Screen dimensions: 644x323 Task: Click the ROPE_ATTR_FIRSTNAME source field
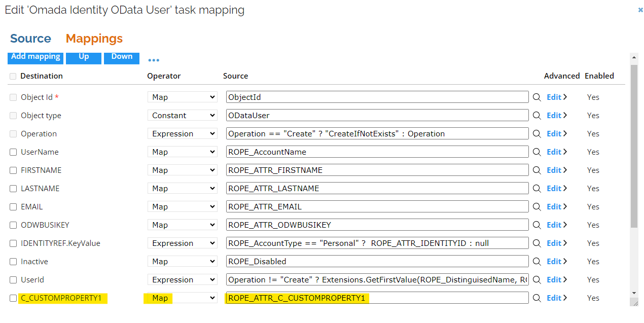[x=377, y=170]
